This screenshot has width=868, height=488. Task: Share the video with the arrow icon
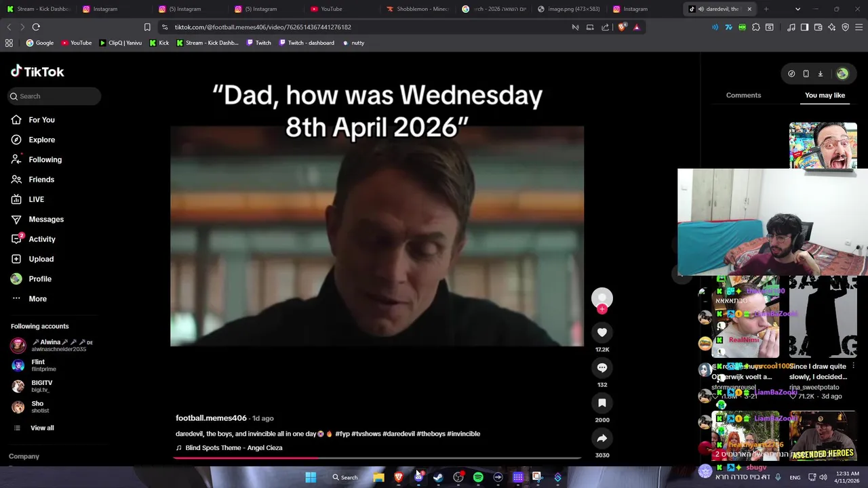pyautogui.click(x=601, y=438)
